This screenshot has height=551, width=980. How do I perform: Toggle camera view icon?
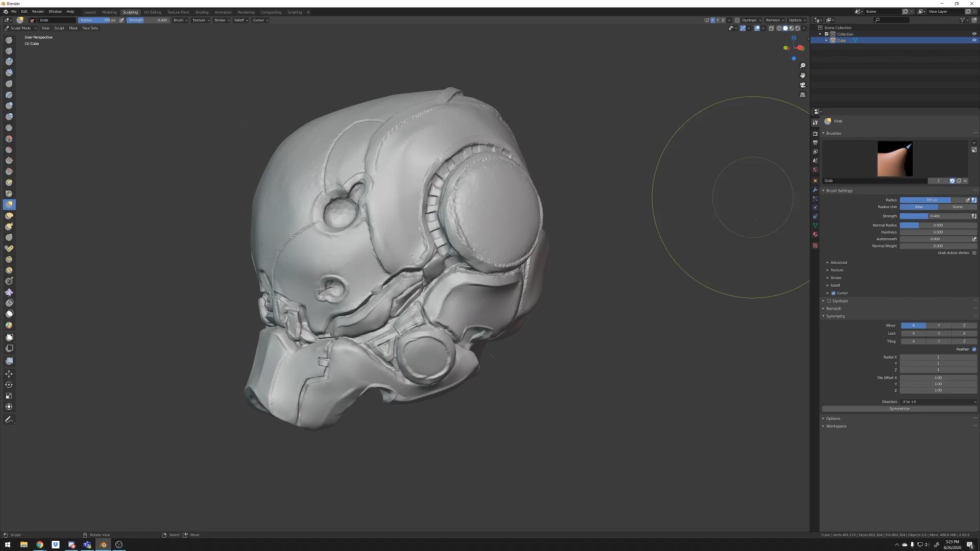pos(802,85)
